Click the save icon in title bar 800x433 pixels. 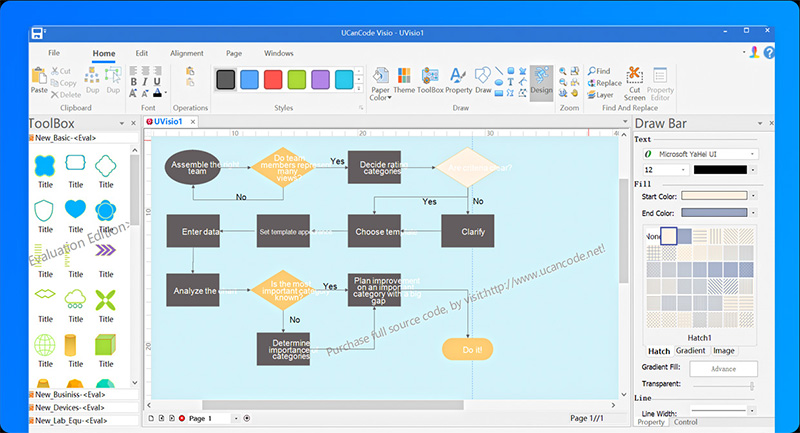point(37,34)
